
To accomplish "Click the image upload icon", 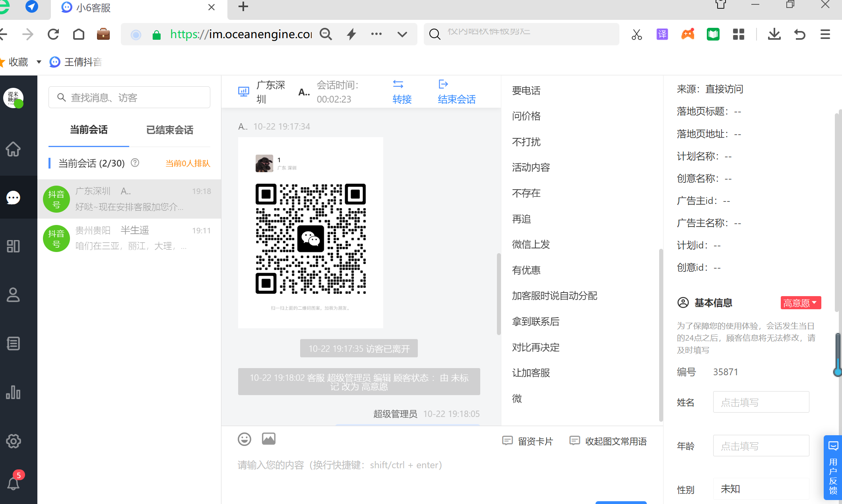I will pos(269,439).
